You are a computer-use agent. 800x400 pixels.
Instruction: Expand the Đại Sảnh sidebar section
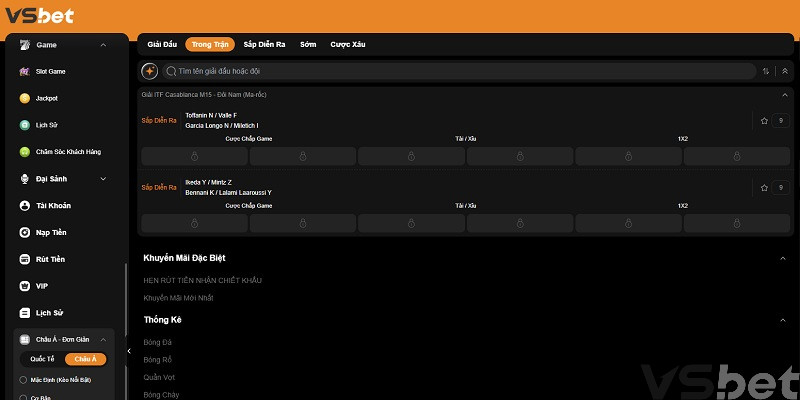(x=103, y=179)
